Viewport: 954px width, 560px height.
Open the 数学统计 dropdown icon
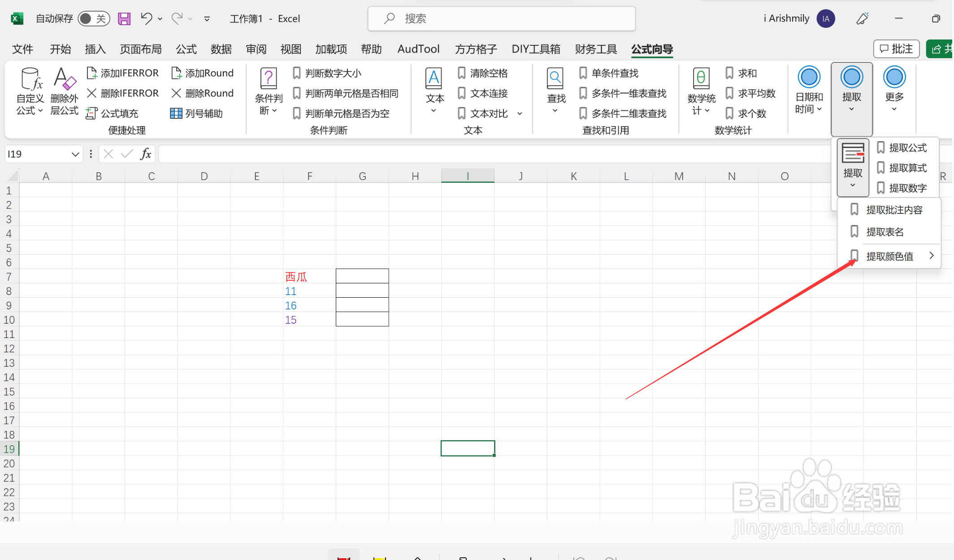(x=701, y=91)
